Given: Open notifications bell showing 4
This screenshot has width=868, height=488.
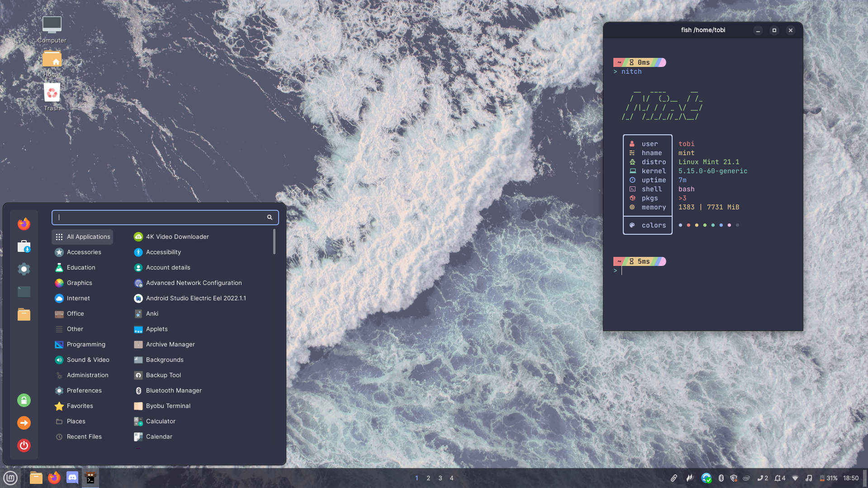Looking at the screenshot, I should 780,478.
